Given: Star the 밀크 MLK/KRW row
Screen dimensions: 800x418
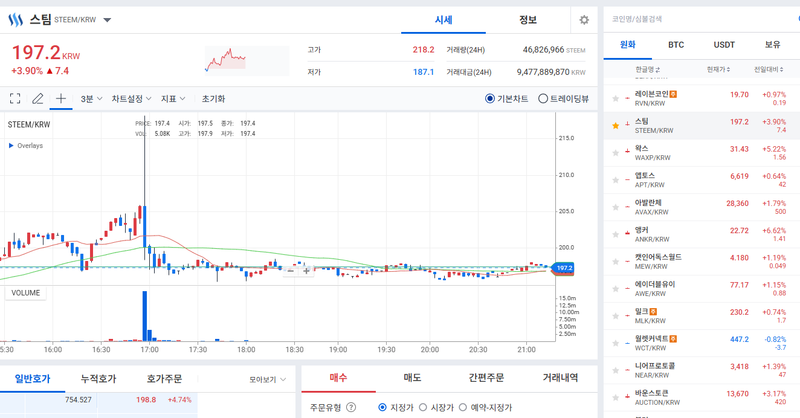Looking at the screenshot, I should click(x=615, y=316).
